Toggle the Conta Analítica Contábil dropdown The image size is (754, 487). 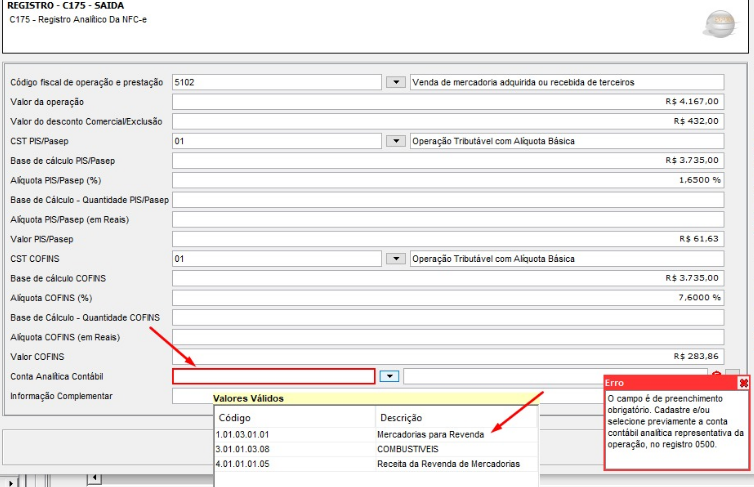pyautogui.click(x=390, y=376)
